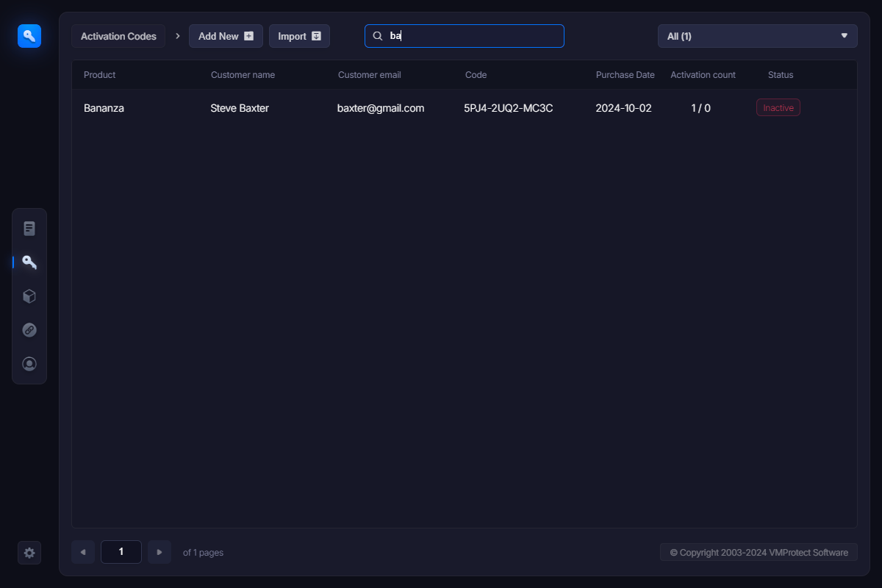This screenshot has height=588, width=882.
Task: Click the blue key logo icon
Action: [x=29, y=36]
